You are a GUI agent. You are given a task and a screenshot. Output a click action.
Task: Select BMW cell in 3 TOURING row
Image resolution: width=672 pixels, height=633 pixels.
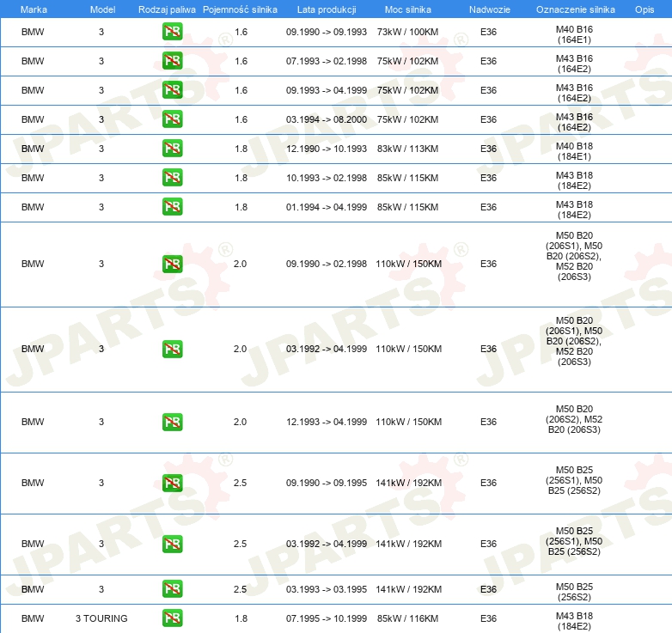(33, 618)
